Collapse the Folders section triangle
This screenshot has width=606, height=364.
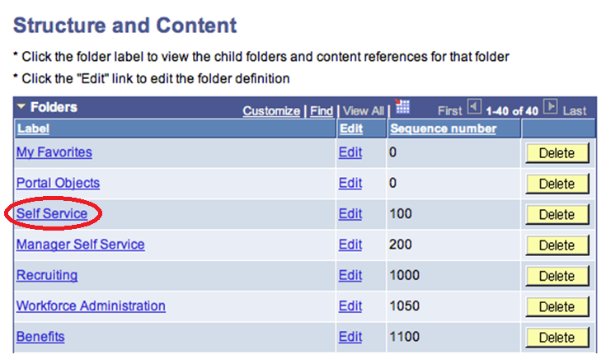tap(22, 108)
